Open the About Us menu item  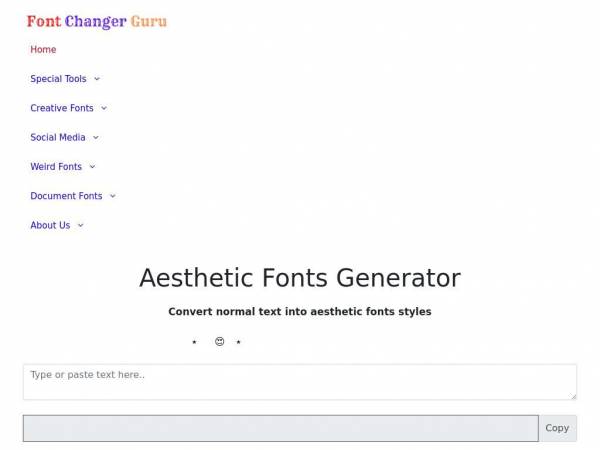pos(50,225)
